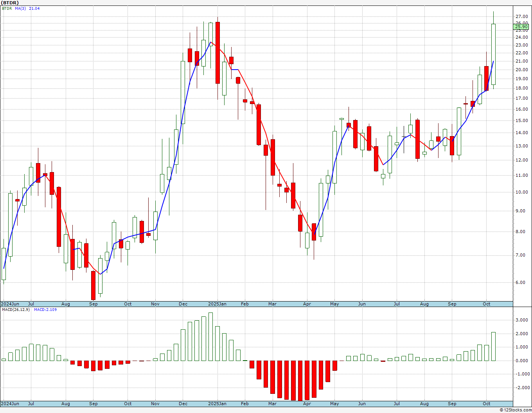532x413 pixels.
Task: Click the 23.00 price axis label
Action: tap(521, 45)
